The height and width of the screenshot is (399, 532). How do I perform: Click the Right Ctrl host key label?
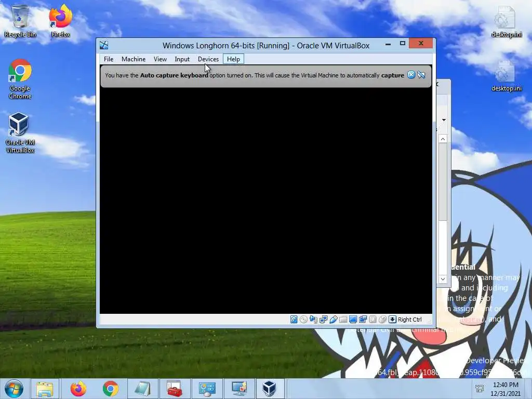click(409, 320)
